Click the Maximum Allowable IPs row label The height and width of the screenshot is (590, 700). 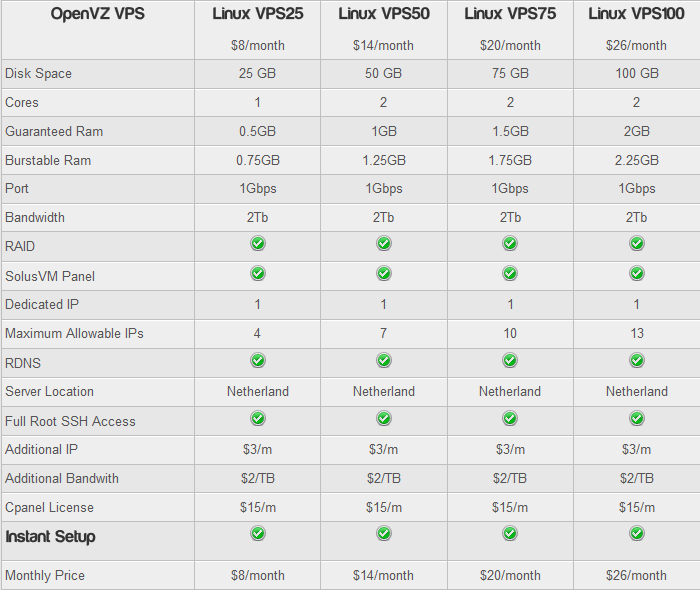point(74,333)
